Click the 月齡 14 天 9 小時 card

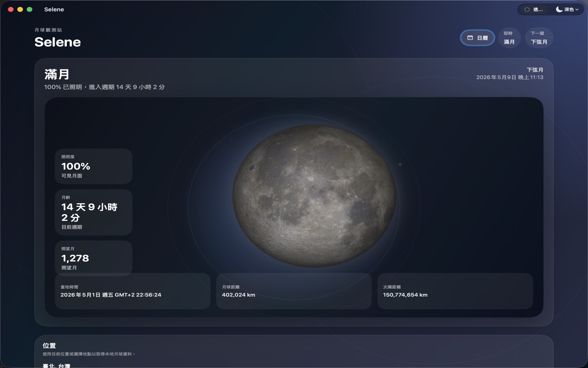94,212
